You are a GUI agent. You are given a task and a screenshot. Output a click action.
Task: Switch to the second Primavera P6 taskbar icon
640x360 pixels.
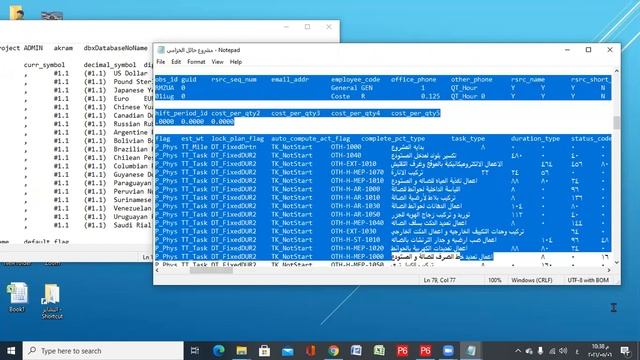click(425, 351)
